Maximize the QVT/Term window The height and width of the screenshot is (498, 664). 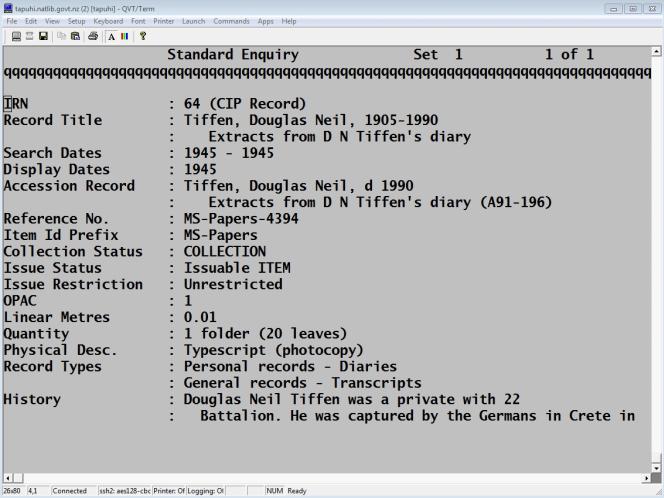pos(633,8)
